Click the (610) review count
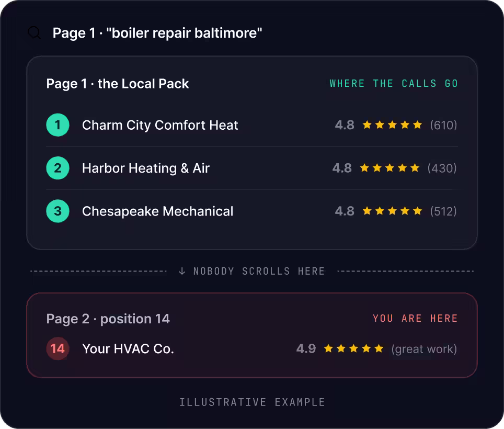Image resolution: width=504 pixels, height=429 pixels. click(443, 125)
